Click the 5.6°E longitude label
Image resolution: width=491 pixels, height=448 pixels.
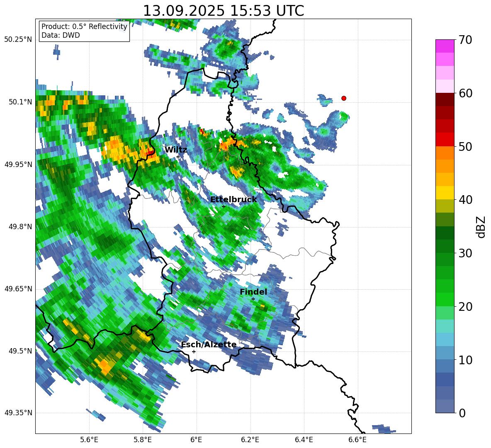89,440
